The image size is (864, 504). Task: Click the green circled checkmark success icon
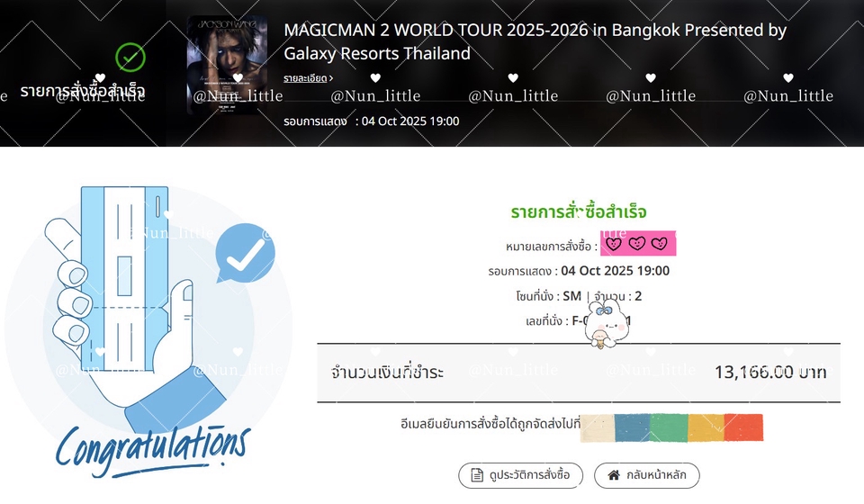(x=130, y=58)
